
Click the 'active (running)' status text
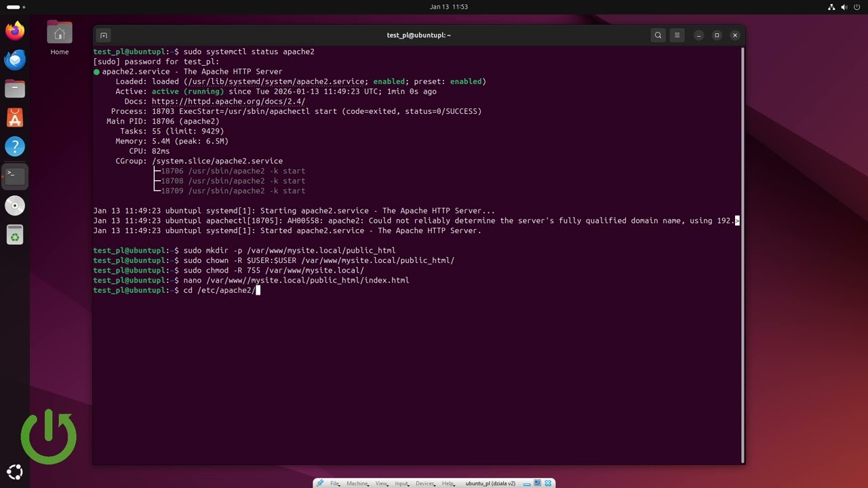pos(188,91)
